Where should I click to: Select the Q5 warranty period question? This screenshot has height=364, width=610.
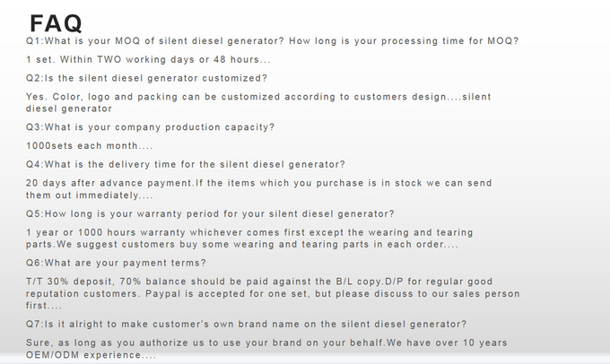coord(210,214)
